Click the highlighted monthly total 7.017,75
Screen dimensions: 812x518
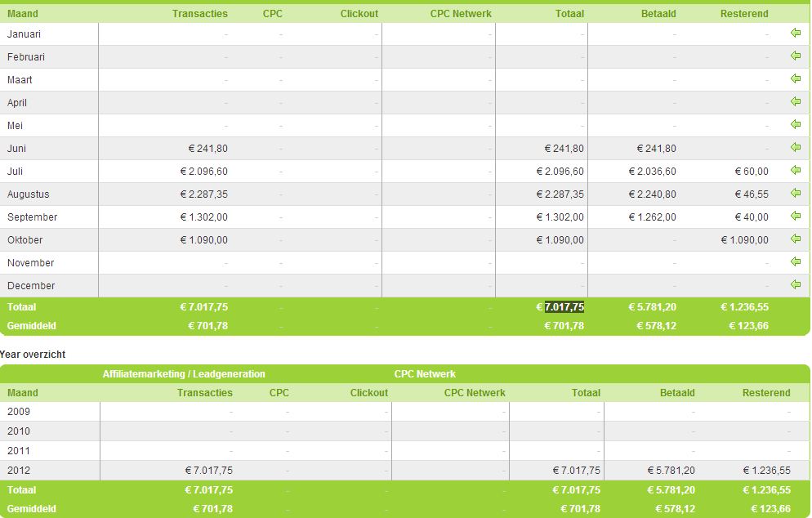point(564,306)
